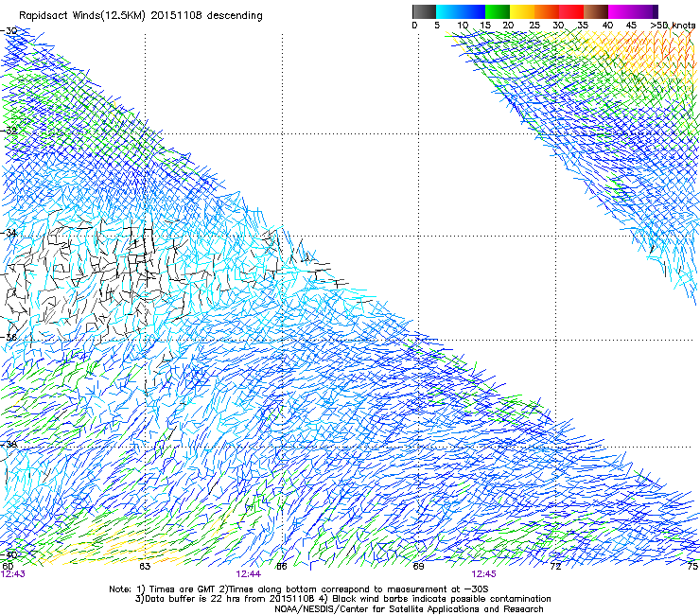Click the gray 0-5 knots color swatch
Viewport: 700px width, 615px height.
click(x=424, y=11)
